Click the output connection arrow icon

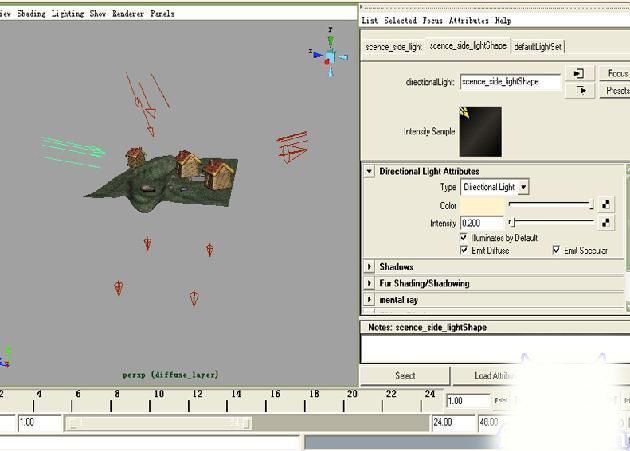(579, 91)
